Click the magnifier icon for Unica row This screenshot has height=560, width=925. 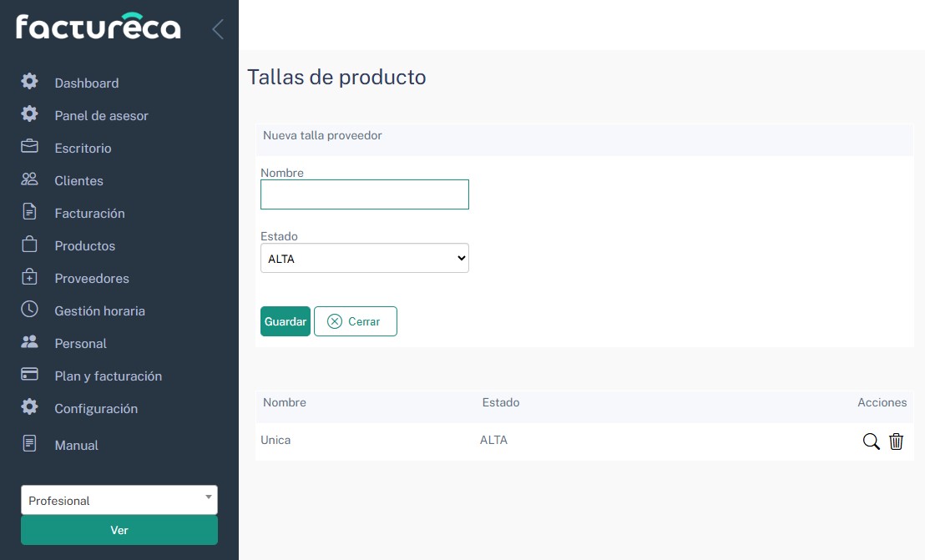click(871, 441)
